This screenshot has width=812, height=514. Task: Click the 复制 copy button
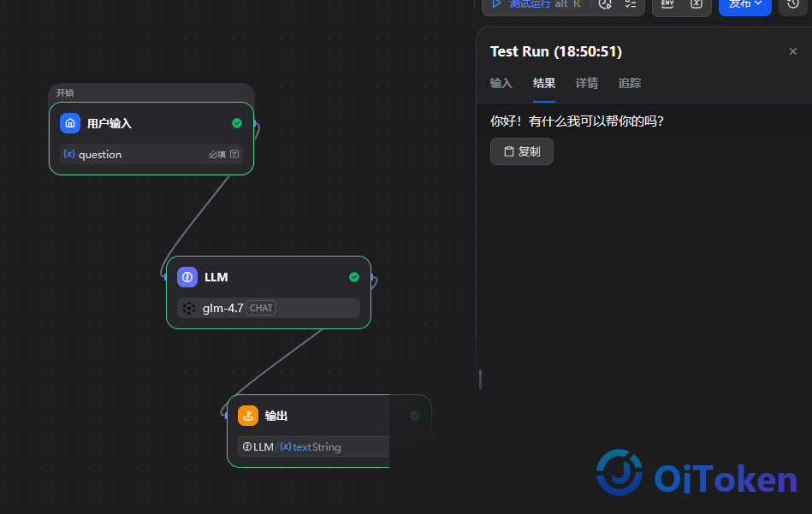(x=522, y=151)
